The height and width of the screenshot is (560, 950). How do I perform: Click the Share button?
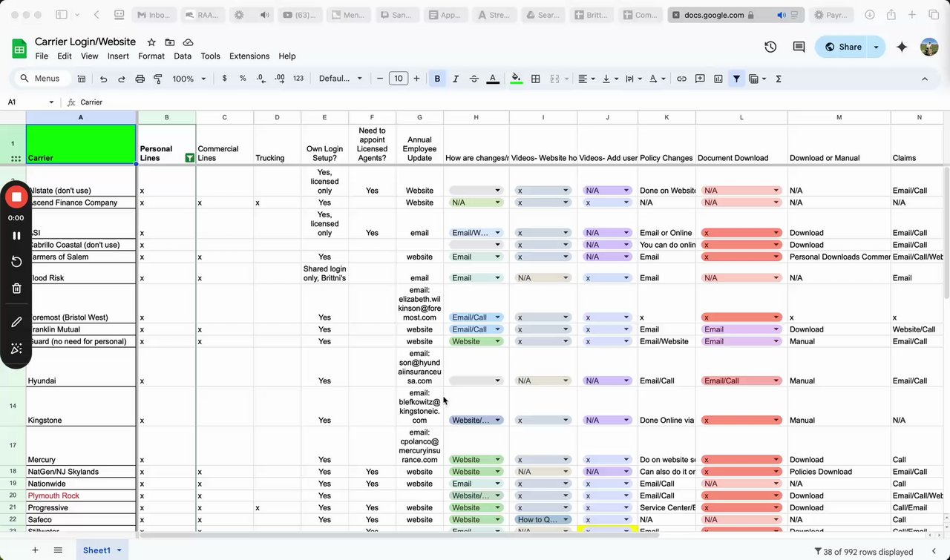(842, 47)
